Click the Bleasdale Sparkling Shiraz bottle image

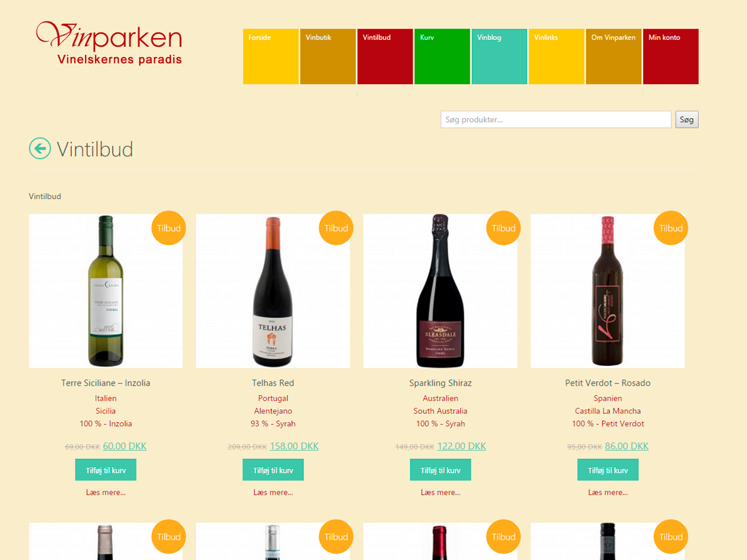tap(440, 291)
